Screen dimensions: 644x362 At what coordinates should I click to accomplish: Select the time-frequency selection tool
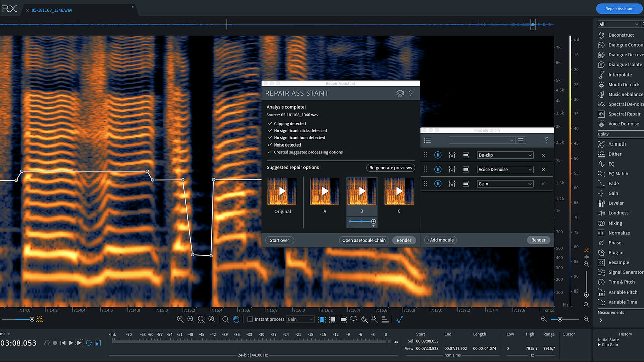coord(333,319)
